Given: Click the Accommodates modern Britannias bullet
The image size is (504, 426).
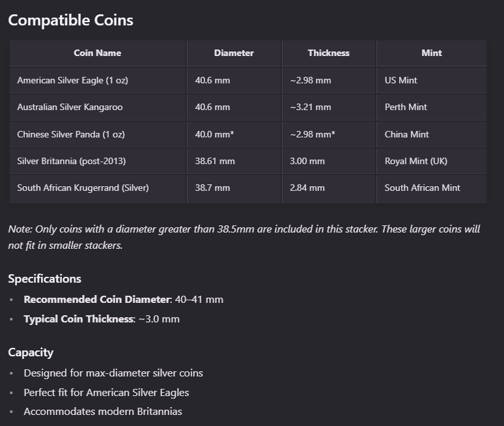Looking at the screenshot, I should (x=103, y=412).
